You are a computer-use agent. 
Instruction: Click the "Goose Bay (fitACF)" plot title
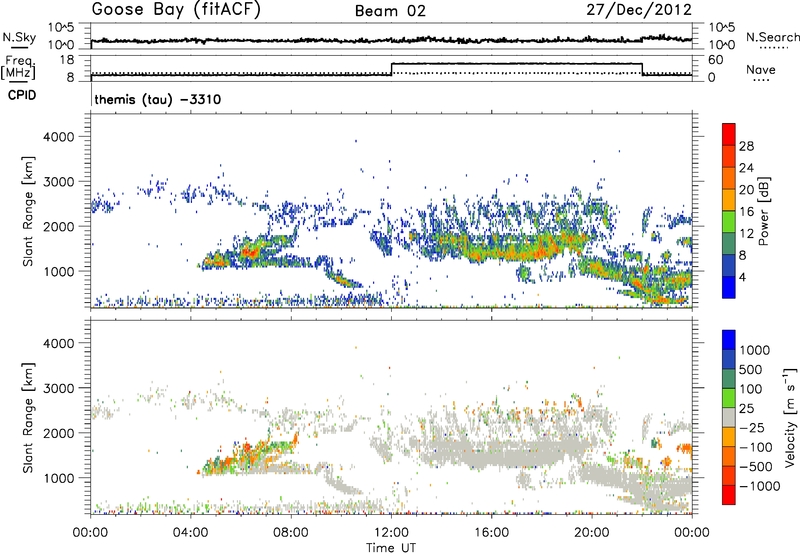click(176, 10)
